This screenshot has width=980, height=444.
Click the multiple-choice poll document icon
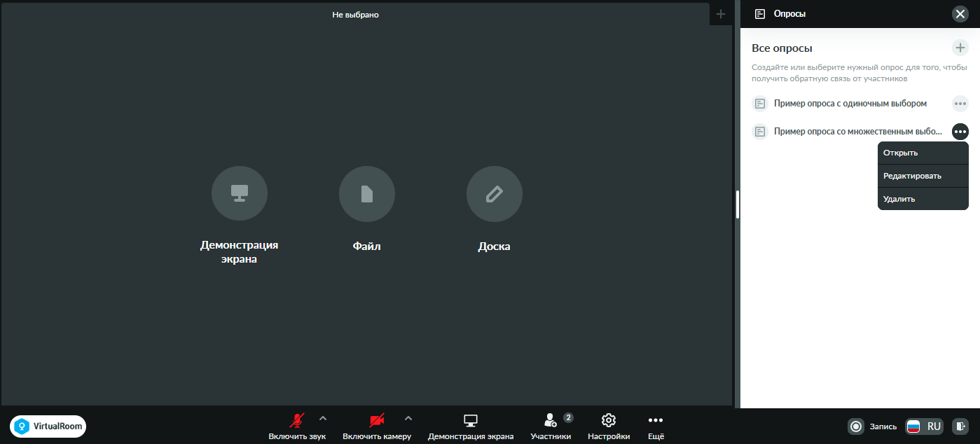coord(760,132)
